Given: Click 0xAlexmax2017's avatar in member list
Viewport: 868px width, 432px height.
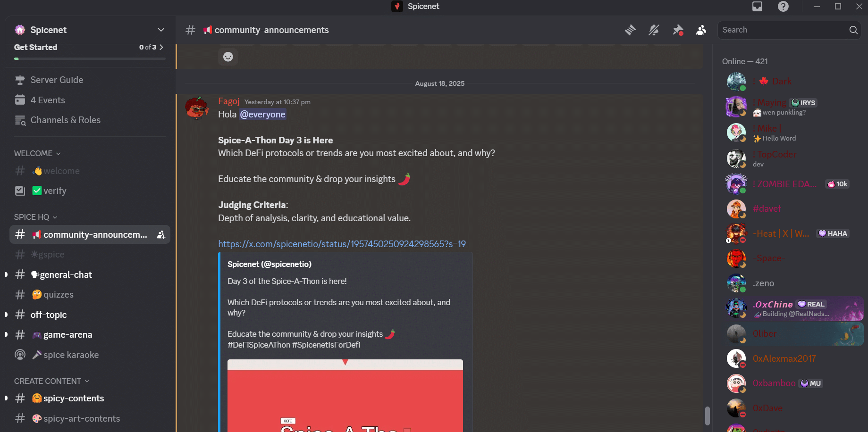Looking at the screenshot, I should 736,358.
